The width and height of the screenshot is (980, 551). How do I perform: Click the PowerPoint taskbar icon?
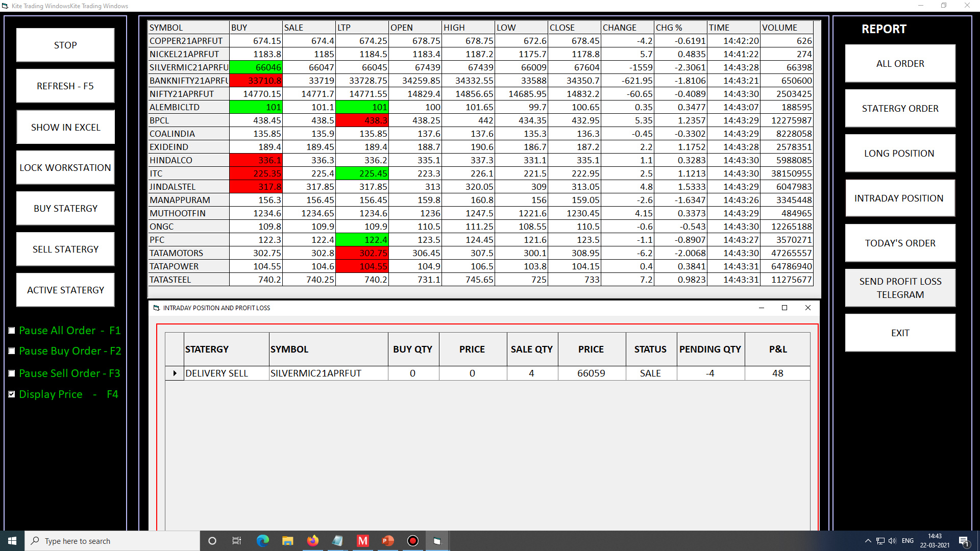[x=388, y=541]
